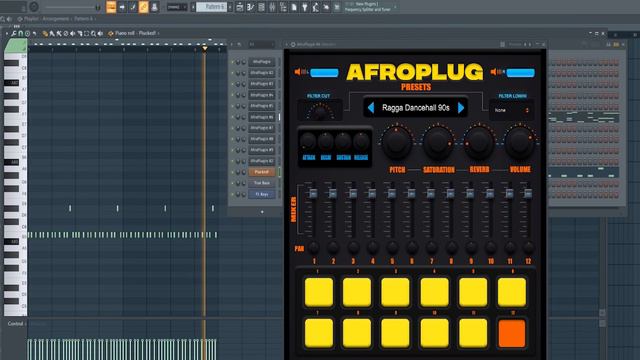Click the Afroplug window gear icon in title bar
This screenshot has width=640, height=360.
293,44
